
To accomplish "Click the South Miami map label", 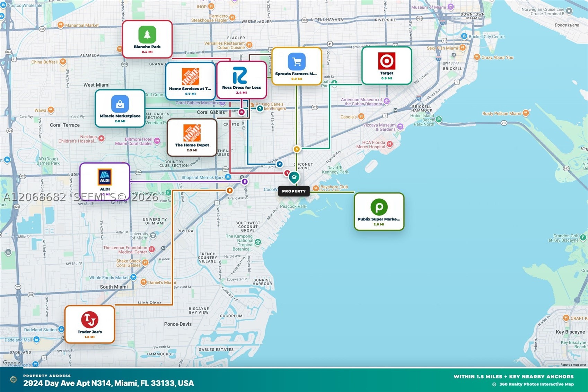I will 114,287.
